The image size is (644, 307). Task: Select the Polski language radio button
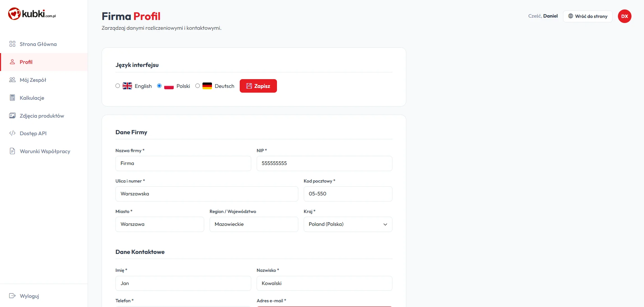[x=159, y=86]
